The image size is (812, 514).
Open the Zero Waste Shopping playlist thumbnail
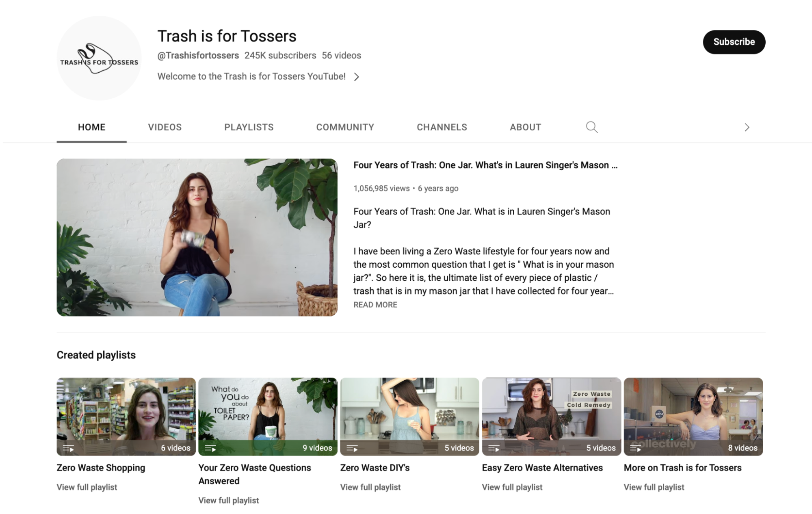126,416
